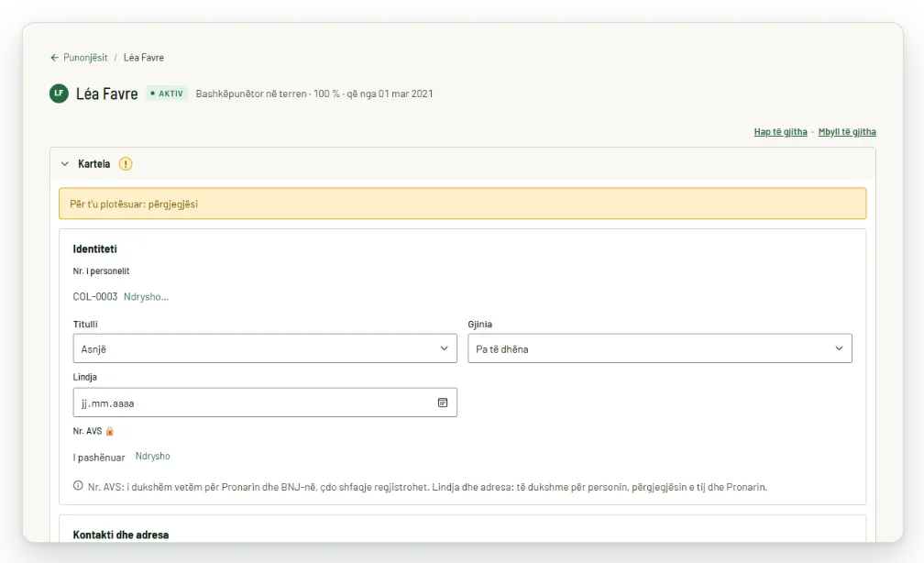Click into the Lindja date field

tap(265, 403)
